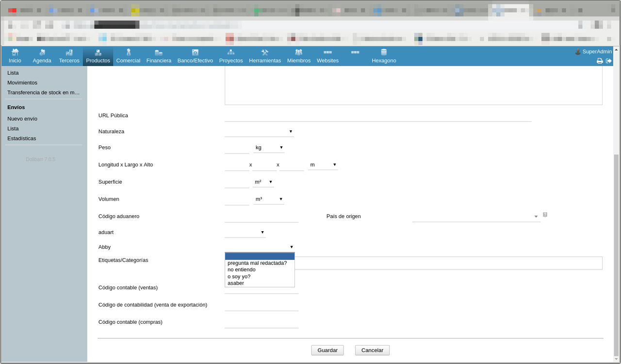The width and height of the screenshot is (621, 364).
Task: Focus the Código aduanero field
Action: 261,216
